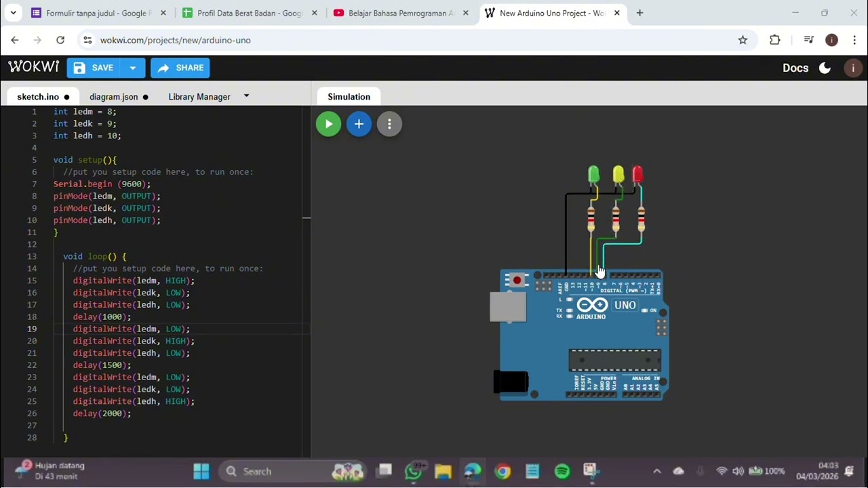868x488 pixels.
Task: Place cursor on line 19 digitalWrite(ledm, LOW)
Action: click(132, 329)
